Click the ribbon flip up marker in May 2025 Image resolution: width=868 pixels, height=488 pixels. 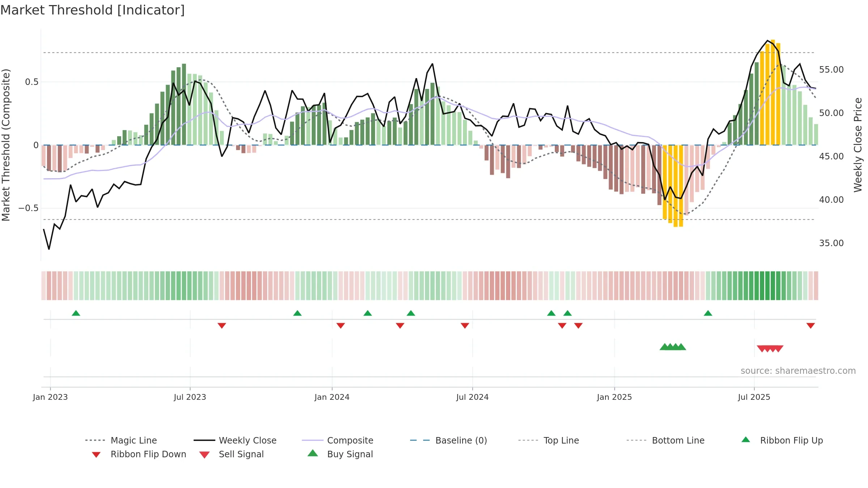point(708,313)
